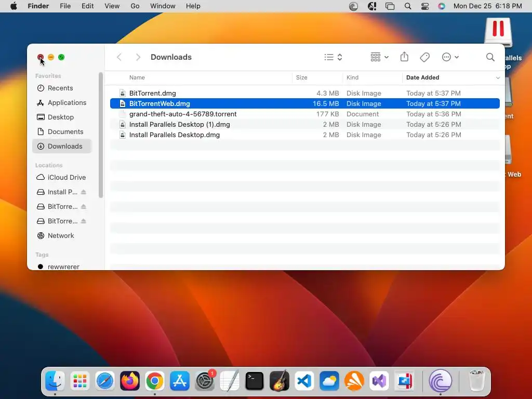
Task: Click the Document kind cell
Action: 362,114
